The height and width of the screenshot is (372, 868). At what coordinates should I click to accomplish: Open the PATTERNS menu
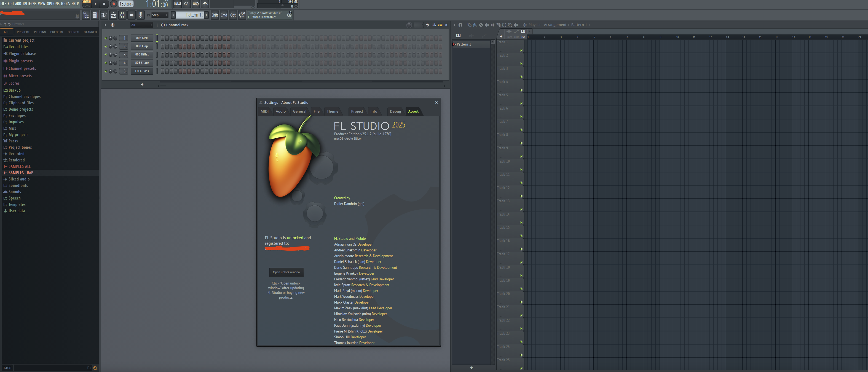click(29, 4)
